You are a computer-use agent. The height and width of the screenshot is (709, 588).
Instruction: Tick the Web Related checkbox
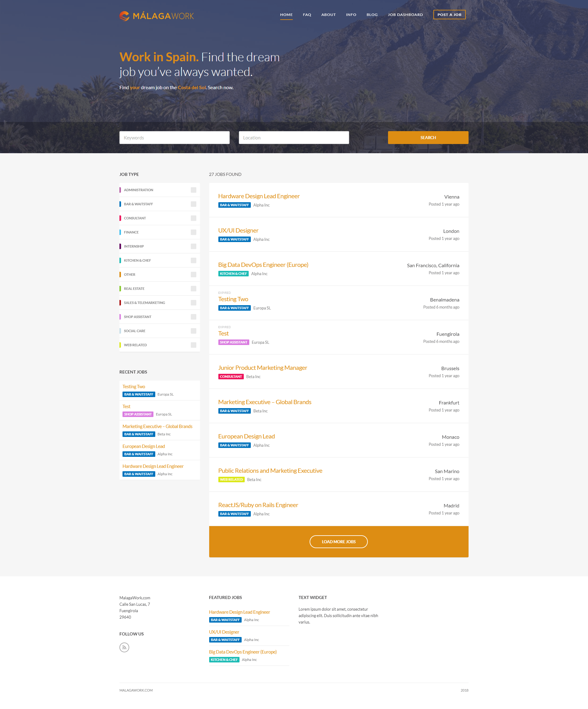click(194, 345)
